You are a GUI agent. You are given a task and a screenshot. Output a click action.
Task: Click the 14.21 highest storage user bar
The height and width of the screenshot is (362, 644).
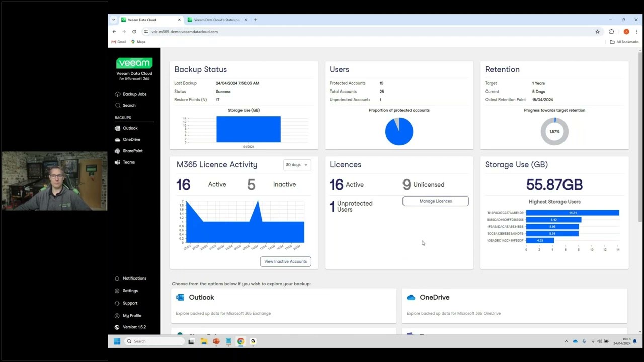573,213
